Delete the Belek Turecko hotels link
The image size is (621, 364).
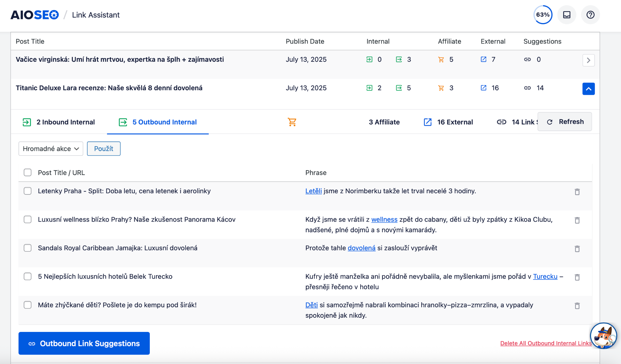(577, 277)
